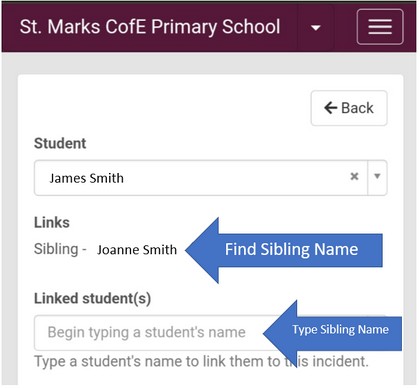This screenshot has width=420, height=388.
Task: Click the Student field label
Action: (x=60, y=144)
